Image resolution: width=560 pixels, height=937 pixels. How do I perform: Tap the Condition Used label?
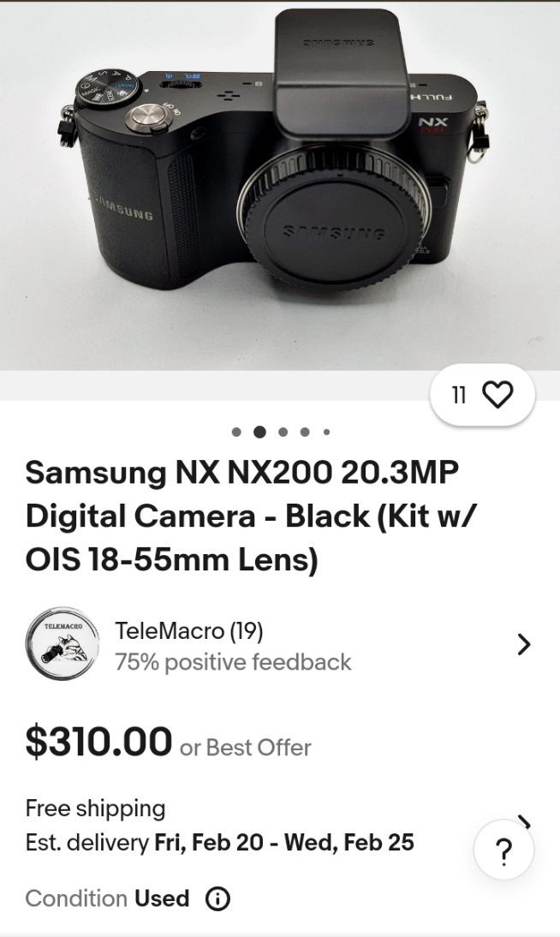click(x=107, y=898)
